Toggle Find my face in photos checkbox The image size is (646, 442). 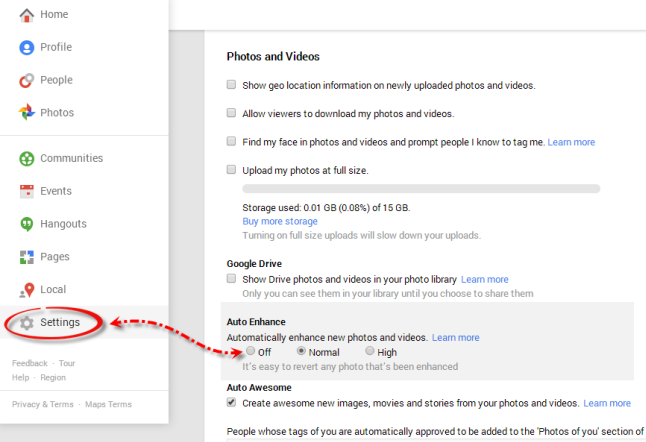[x=232, y=141]
